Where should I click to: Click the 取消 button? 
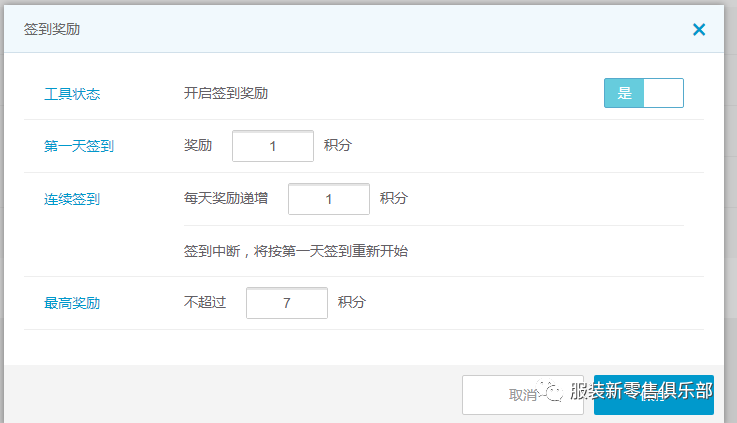coord(523,395)
